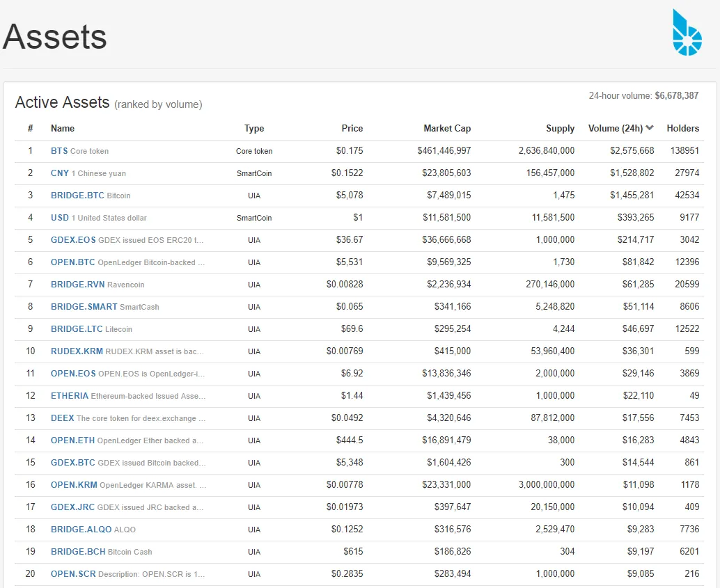Open the BRIDGE.SMART asset link

tap(84, 307)
